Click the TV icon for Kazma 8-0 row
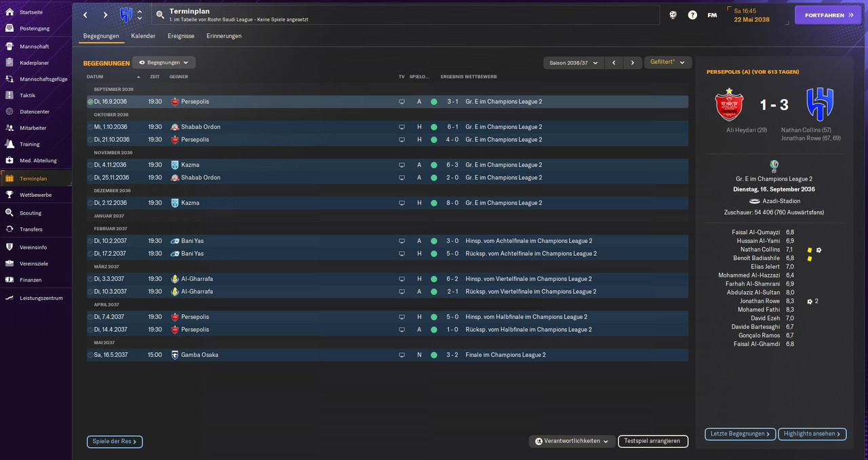Viewport: 868px width, 460px height. [401, 203]
